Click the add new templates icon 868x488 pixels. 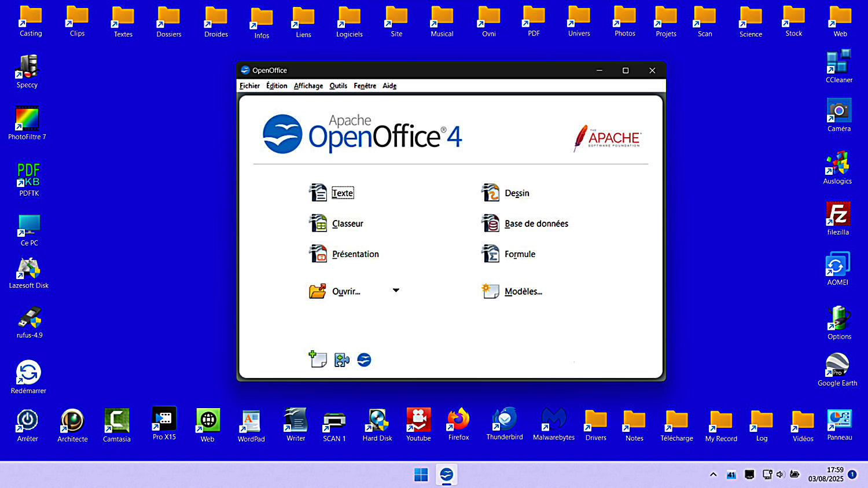[318, 359]
